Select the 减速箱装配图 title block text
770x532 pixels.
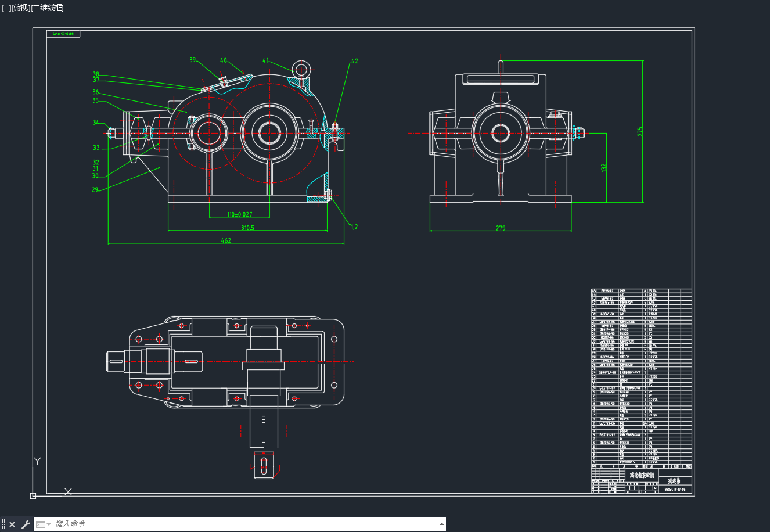[x=642, y=475]
